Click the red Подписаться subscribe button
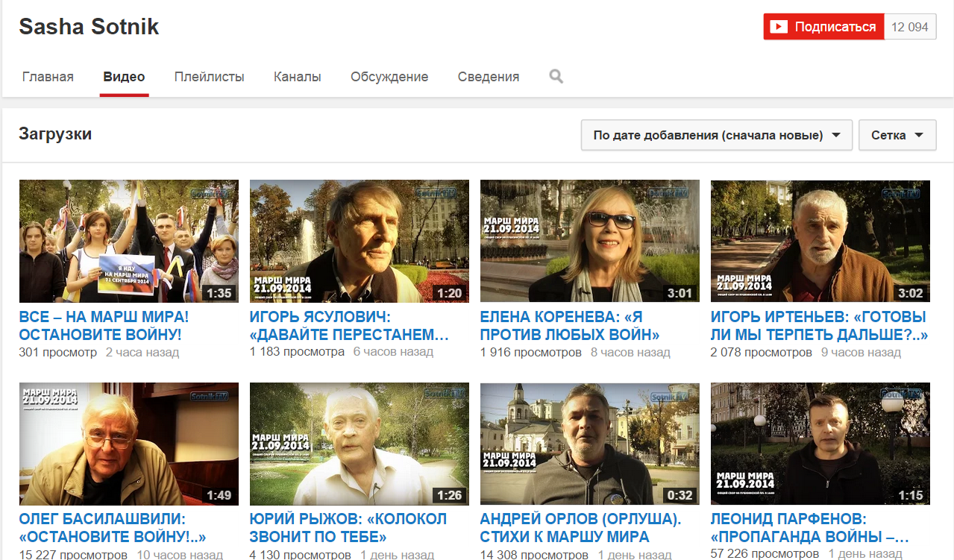This screenshot has height=560, width=954. click(x=823, y=27)
